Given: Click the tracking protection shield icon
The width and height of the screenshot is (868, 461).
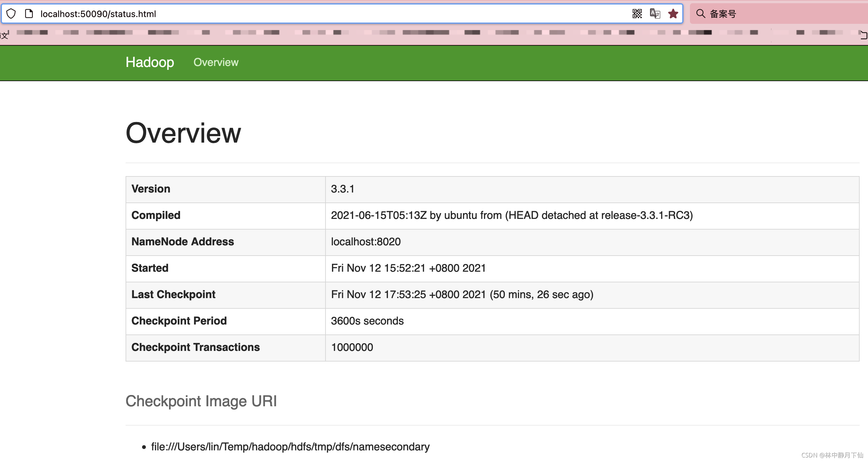Looking at the screenshot, I should 11,14.
